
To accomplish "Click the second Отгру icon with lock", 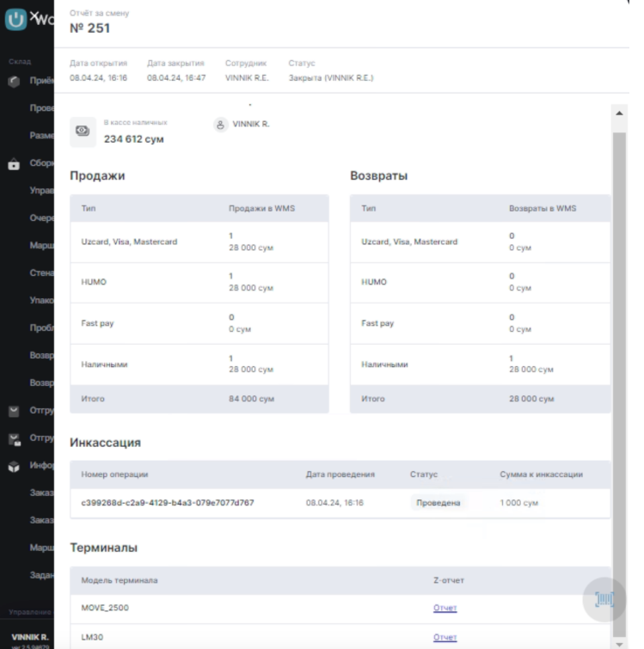I will [x=15, y=439].
